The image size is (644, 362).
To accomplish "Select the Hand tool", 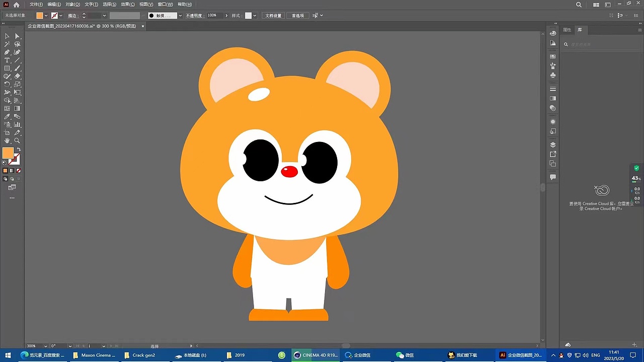I will pyautogui.click(x=7, y=140).
